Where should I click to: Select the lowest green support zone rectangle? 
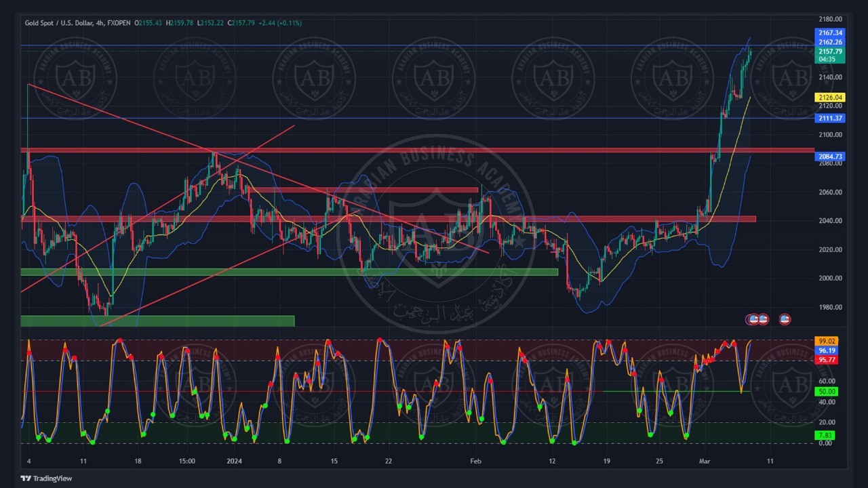click(x=157, y=321)
